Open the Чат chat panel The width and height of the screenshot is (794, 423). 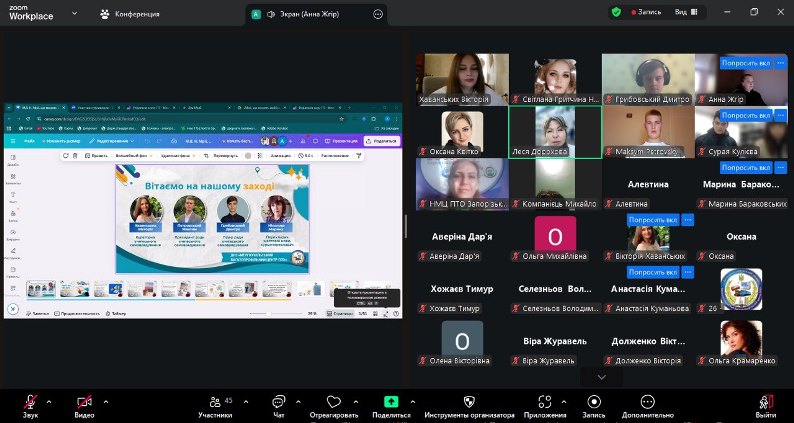pos(279,407)
